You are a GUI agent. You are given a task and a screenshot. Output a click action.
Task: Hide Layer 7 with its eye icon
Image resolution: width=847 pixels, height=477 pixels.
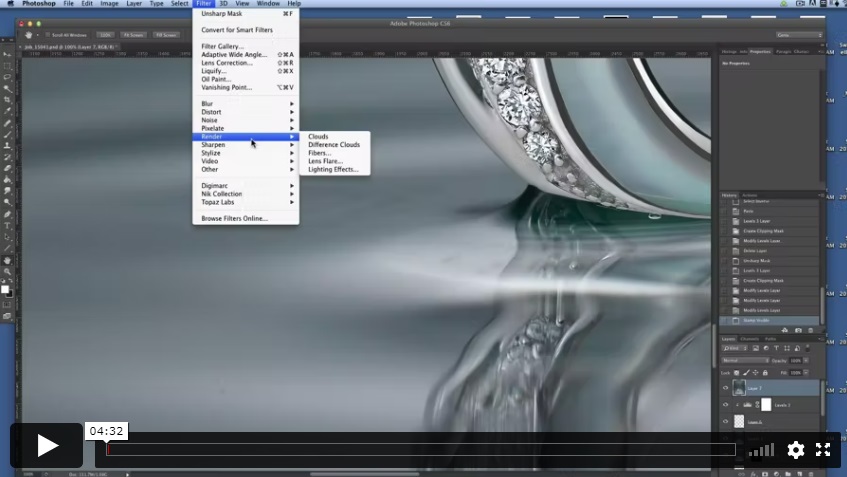(x=725, y=388)
